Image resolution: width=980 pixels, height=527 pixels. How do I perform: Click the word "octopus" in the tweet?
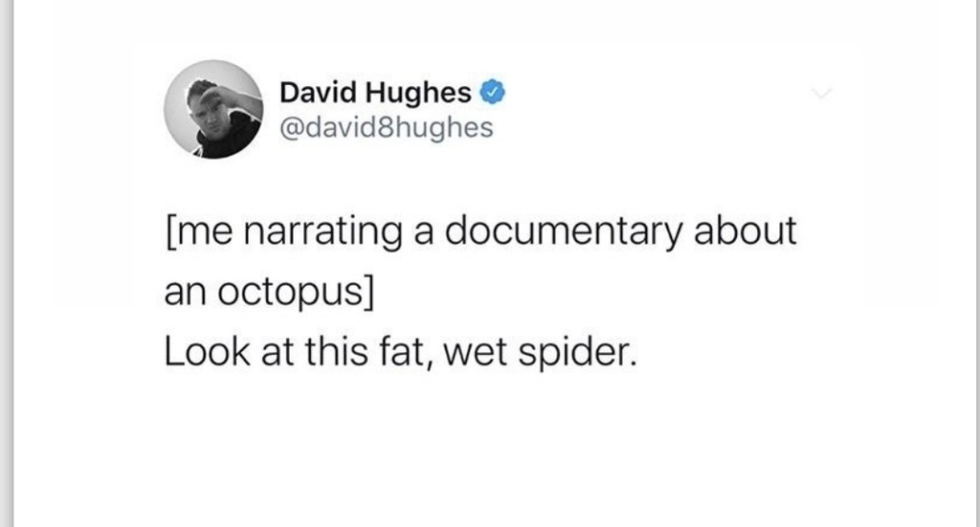[290, 293]
